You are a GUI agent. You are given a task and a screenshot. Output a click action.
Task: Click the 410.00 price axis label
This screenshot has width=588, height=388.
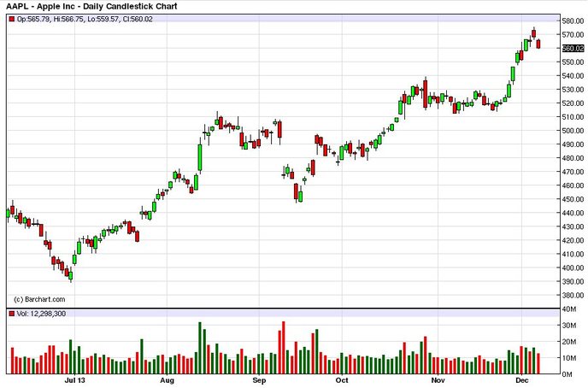click(x=573, y=254)
